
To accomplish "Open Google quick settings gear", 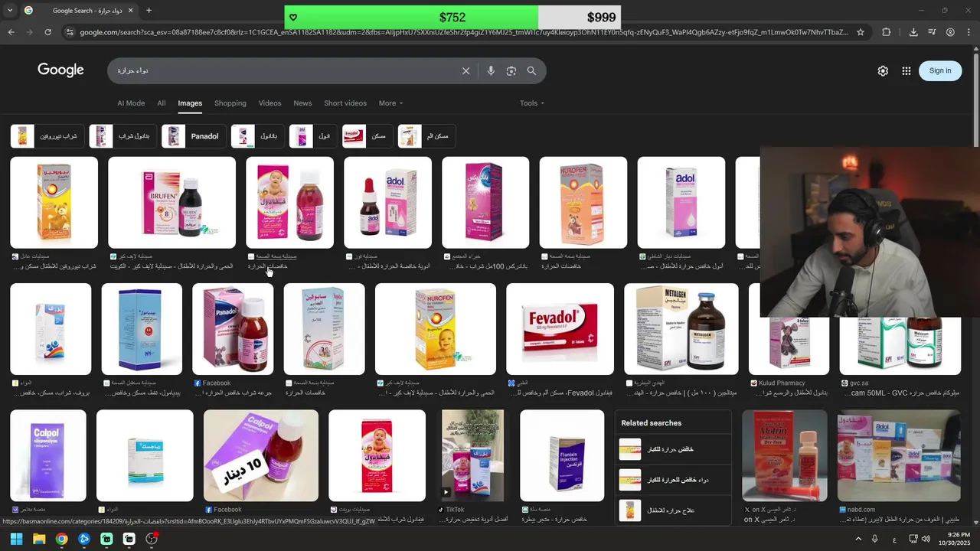I will coord(883,70).
